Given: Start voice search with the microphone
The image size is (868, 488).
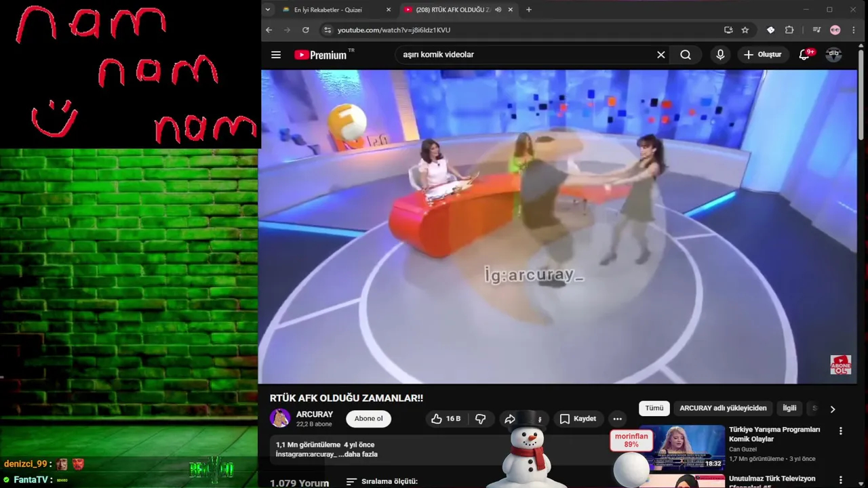Looking at the screenshot, I should tap(720, 55).
